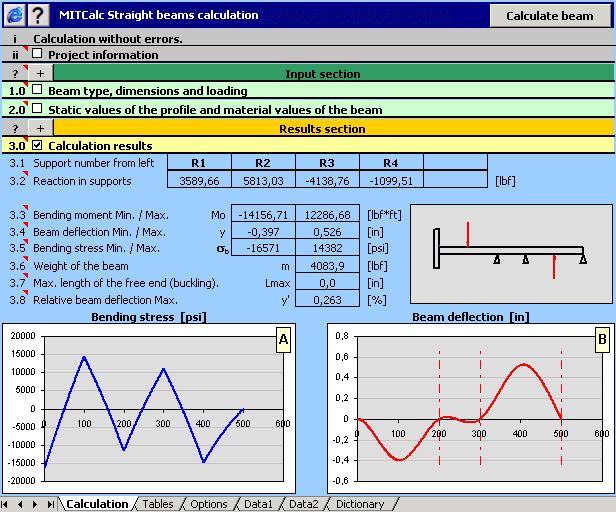Toggle Beam type, dimensions and loading checkbox
This screenshot has width=616, height=512.
[37, 90]
